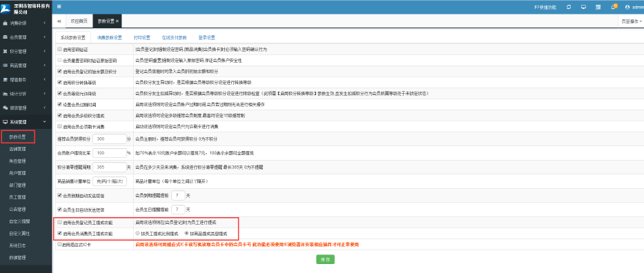644x273 pixels.
Task: Click the calculator icon in header
Action: [598, 7]
